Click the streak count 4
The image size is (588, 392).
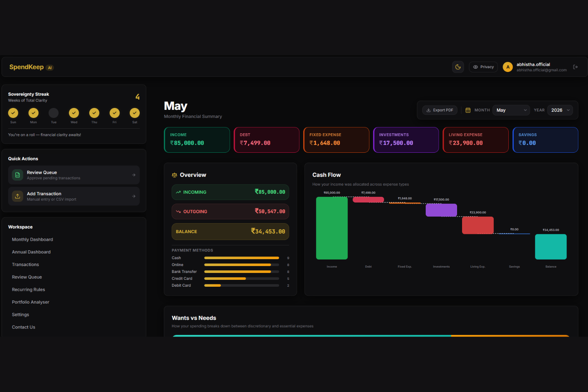(x=137, y=97)
